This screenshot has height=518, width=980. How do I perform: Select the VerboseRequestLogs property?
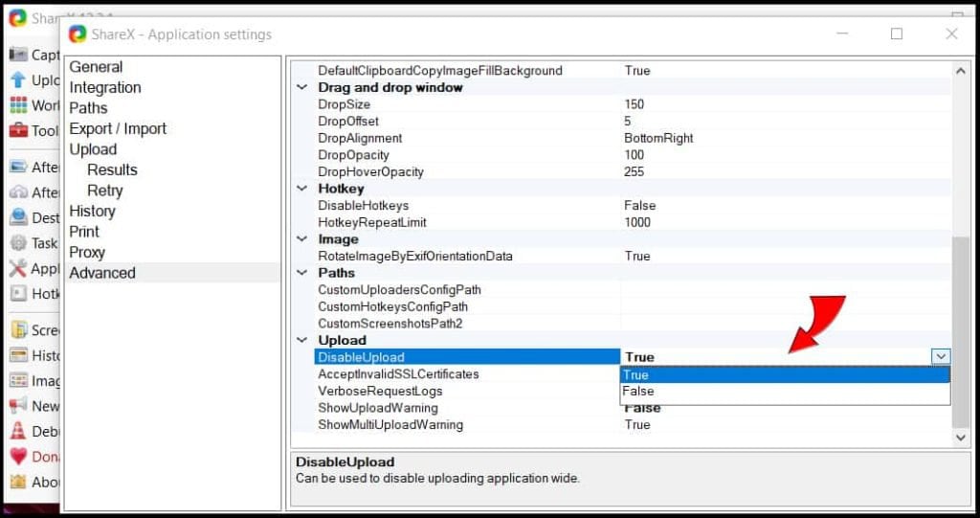click(380, 391)
